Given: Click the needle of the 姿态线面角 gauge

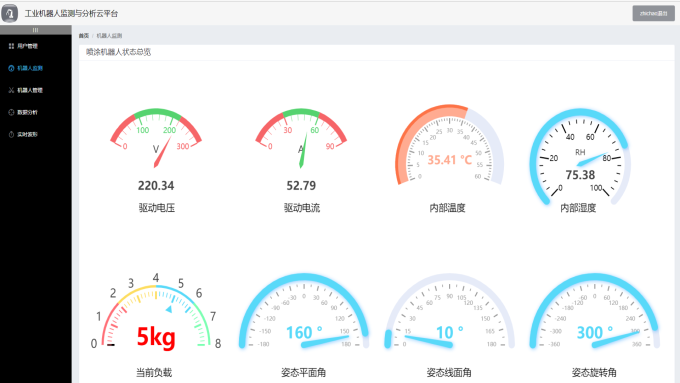Looking at the screenshot, I should [428, 341].
